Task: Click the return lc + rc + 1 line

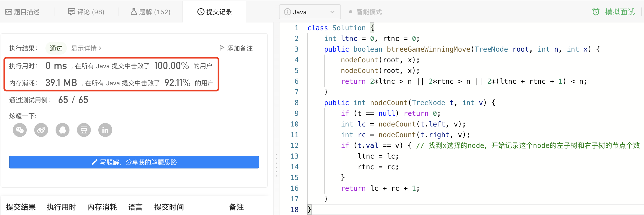Action: click(x=380, y=188)
